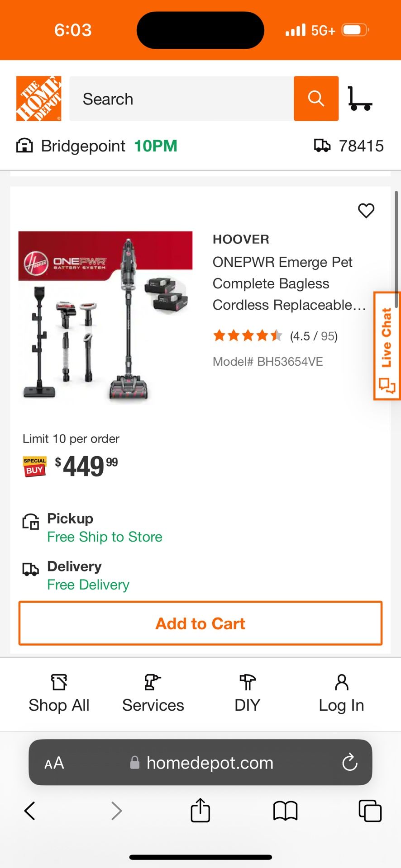Screen dimensions: 401x868
Task: Tap the Search input field
Action: 181,99
